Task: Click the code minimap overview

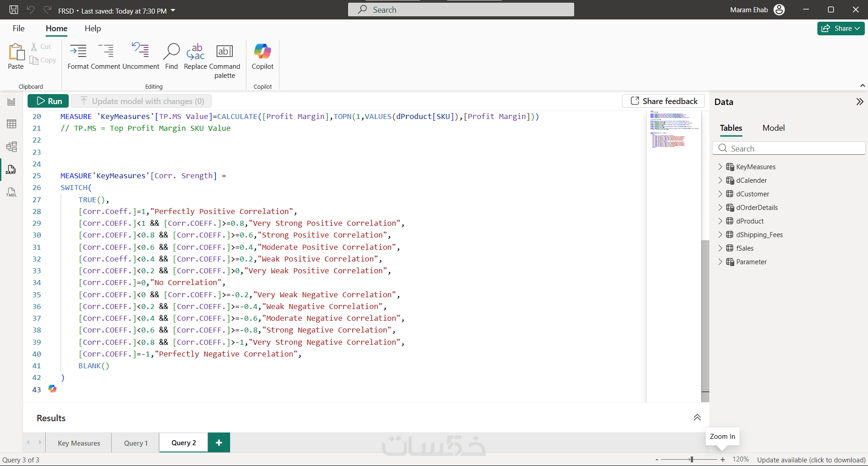Action: pos(674,130)
